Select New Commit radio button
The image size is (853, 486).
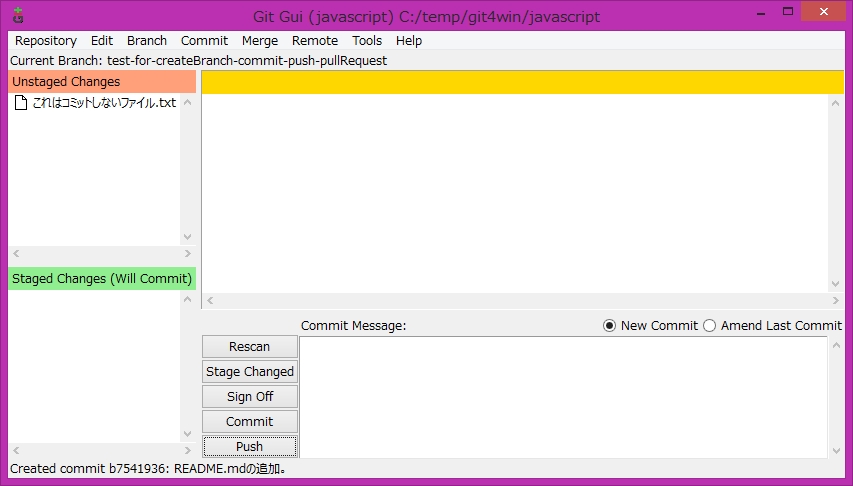click(609, 325)
